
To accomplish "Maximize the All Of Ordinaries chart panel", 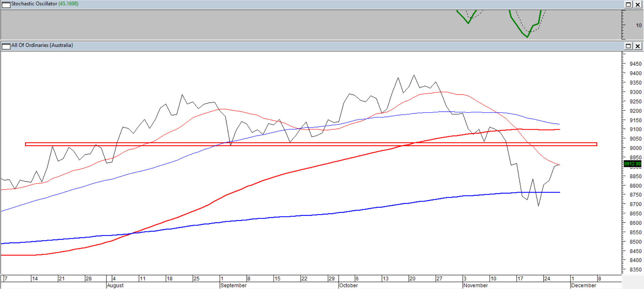I will (628, 46).
